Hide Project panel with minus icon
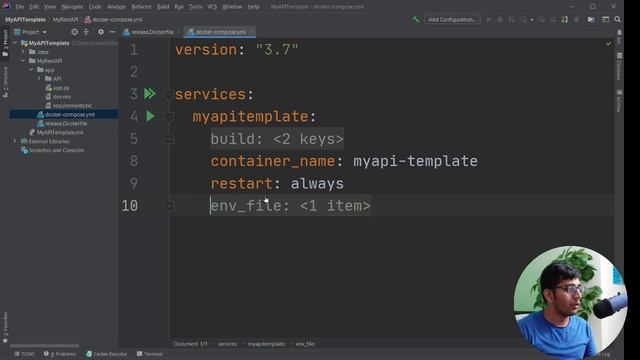Image resolution: width=640 pixels, height=360 pixels. point(112,32)
